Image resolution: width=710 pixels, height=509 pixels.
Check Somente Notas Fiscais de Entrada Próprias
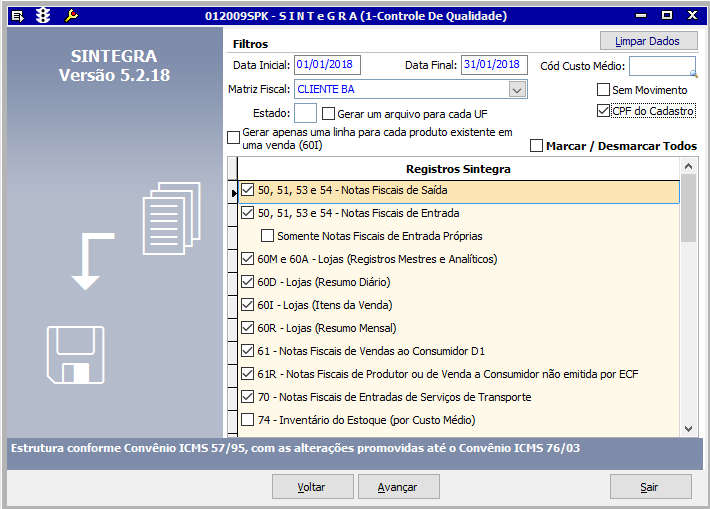(x=267, y=235)
